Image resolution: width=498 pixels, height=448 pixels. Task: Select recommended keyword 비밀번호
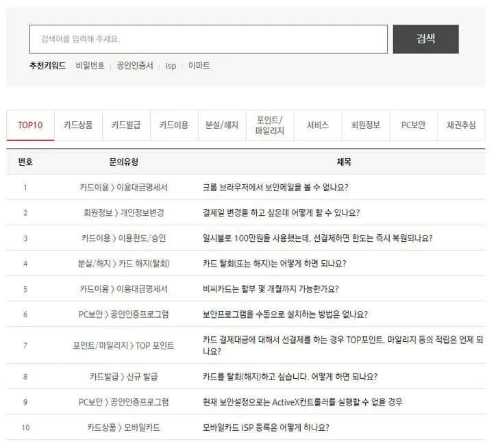point(90,65)
